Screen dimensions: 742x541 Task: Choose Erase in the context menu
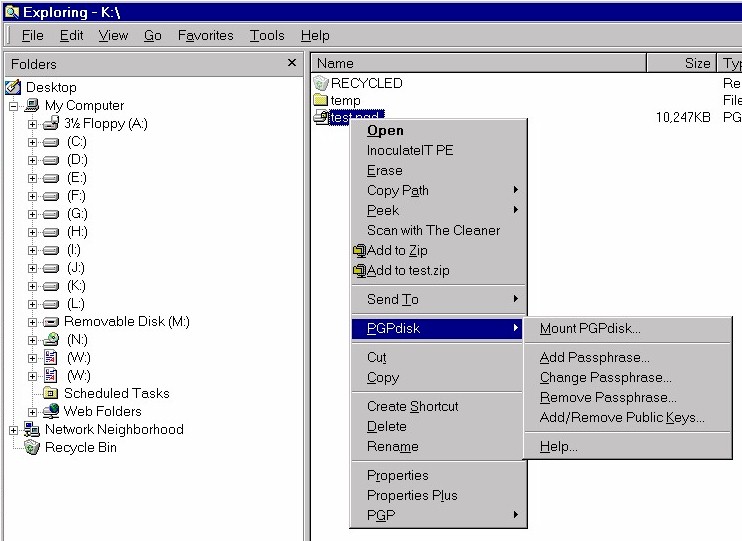(x=439, y=170)
